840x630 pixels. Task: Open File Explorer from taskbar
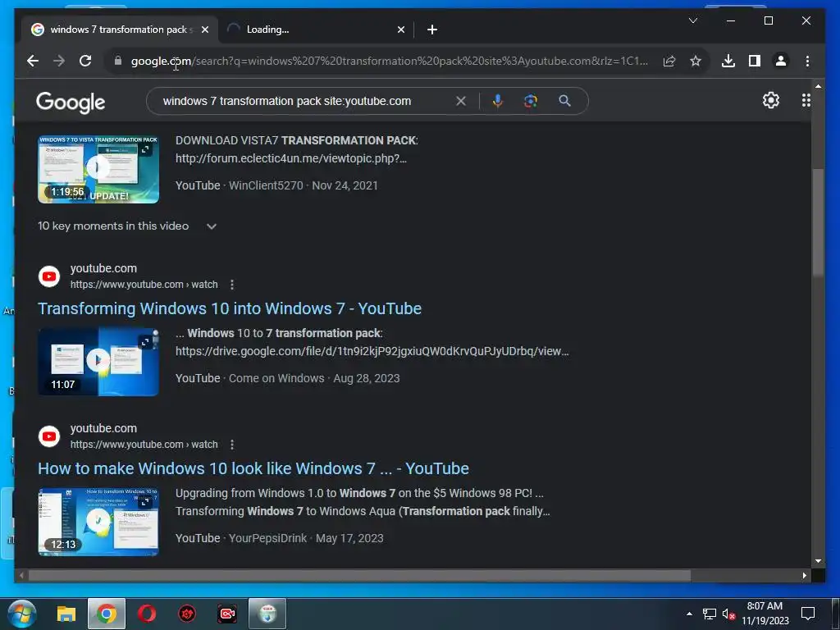pos(66,614)
